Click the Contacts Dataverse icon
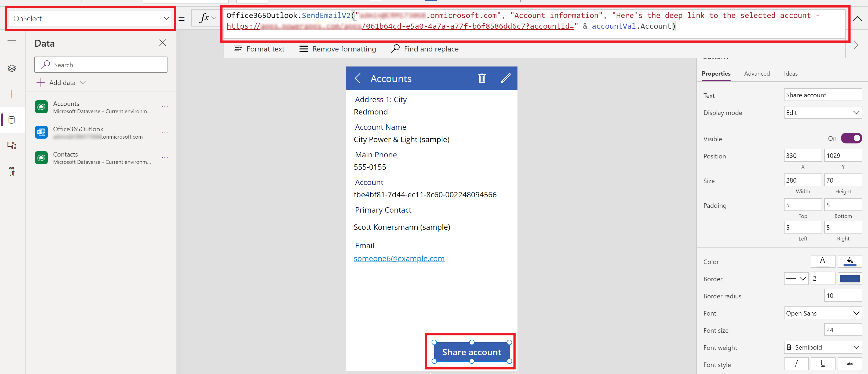 41,158
